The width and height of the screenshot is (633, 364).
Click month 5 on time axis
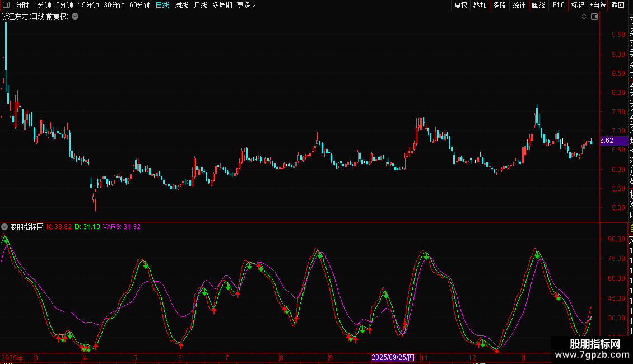coord(135,357)
